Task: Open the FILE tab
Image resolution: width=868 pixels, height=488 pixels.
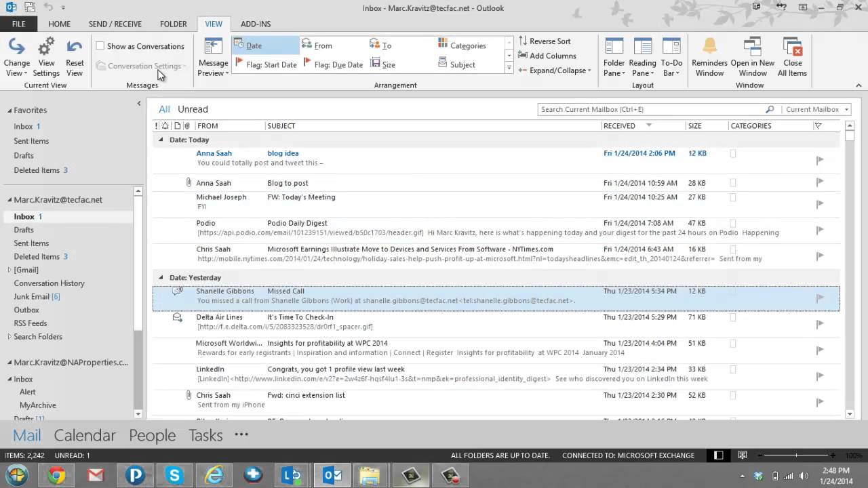Action: 18,24
